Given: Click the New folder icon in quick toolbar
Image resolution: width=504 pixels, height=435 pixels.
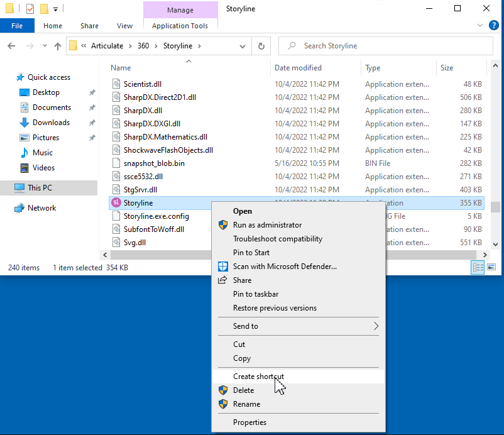Looking at the screenshot, I should pyautogui.click(x=44, y=9).
